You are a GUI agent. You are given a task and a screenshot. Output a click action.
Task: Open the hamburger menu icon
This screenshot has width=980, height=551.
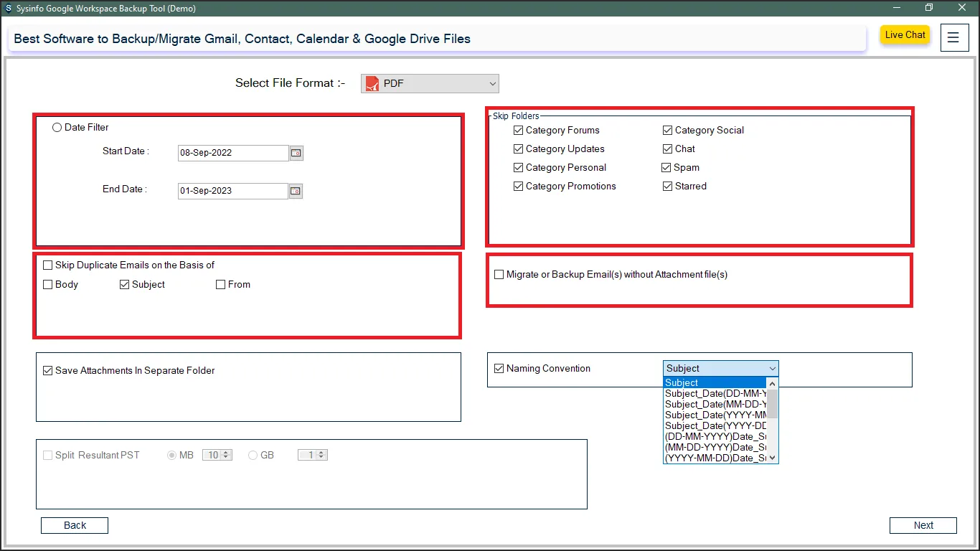(x=953, y=37)
